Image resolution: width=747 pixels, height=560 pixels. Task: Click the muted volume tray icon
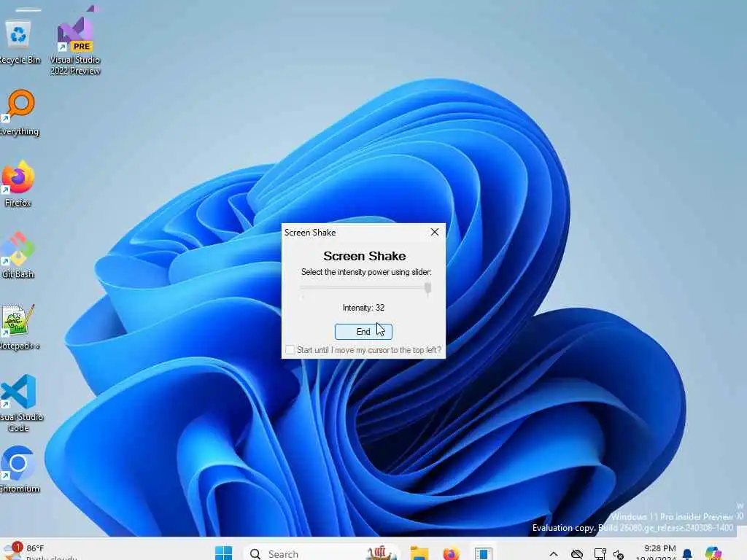(619, 554)
